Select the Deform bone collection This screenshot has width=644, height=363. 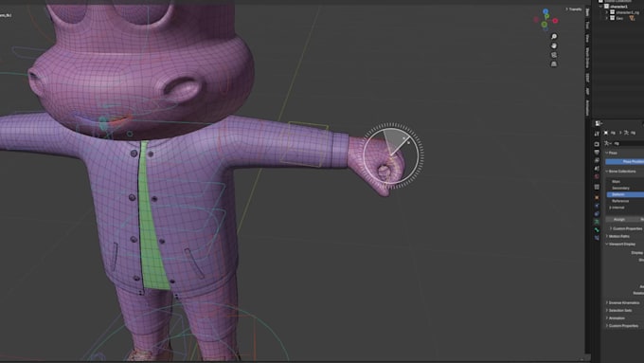[625, 194]
